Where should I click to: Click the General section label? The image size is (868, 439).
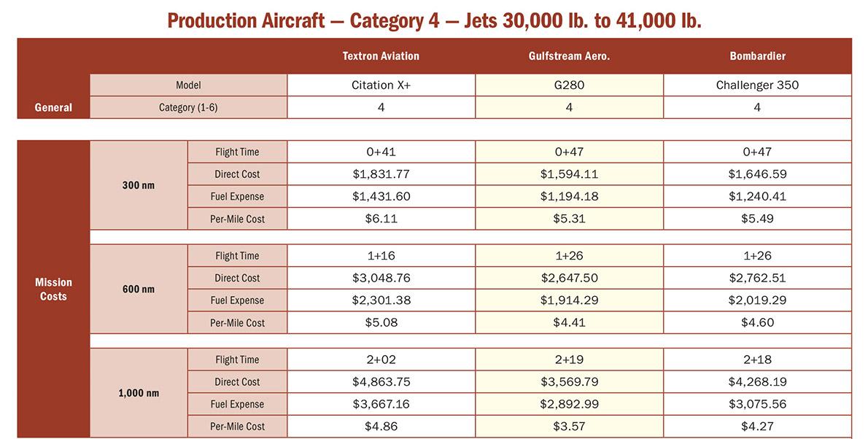coord(53,107)
